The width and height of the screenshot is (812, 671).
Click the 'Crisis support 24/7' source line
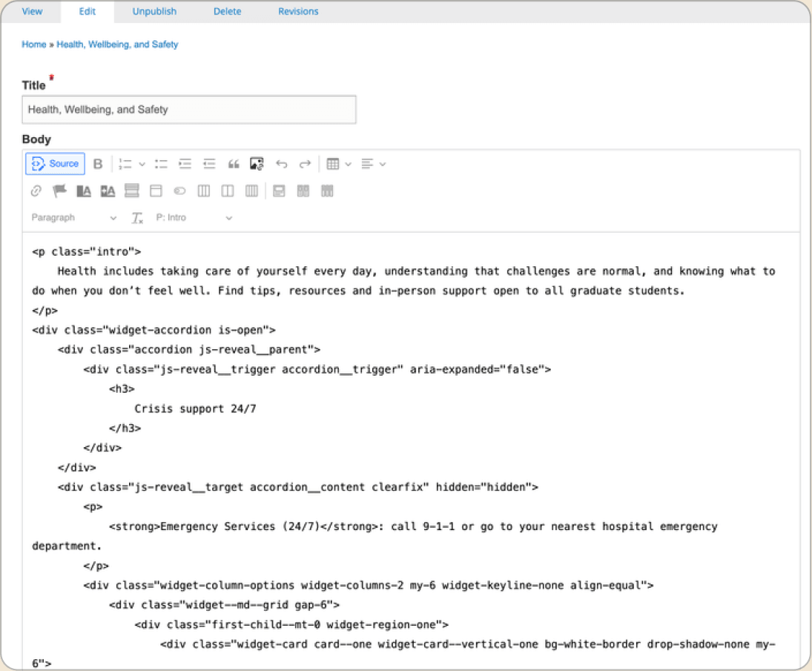pos(195,409)
